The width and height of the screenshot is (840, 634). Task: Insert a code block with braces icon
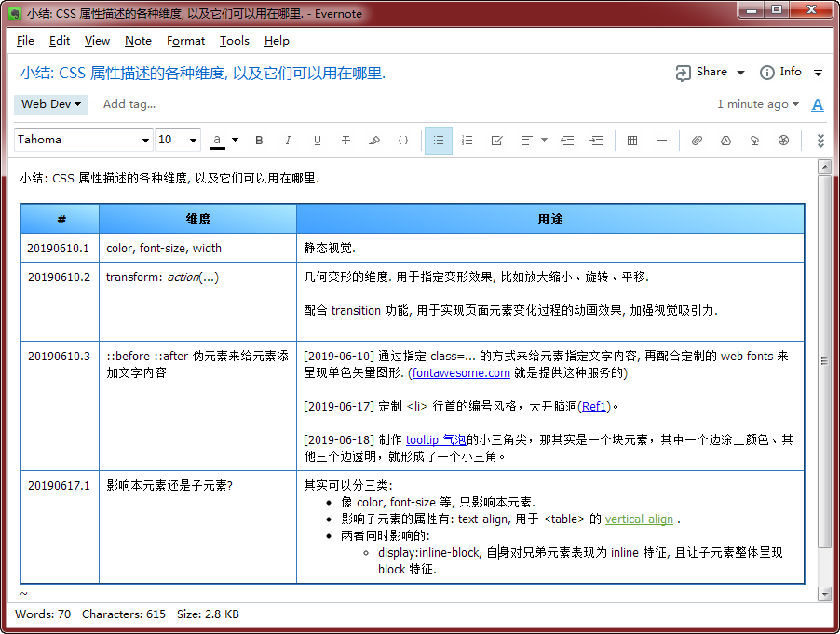tap(403, 141)
